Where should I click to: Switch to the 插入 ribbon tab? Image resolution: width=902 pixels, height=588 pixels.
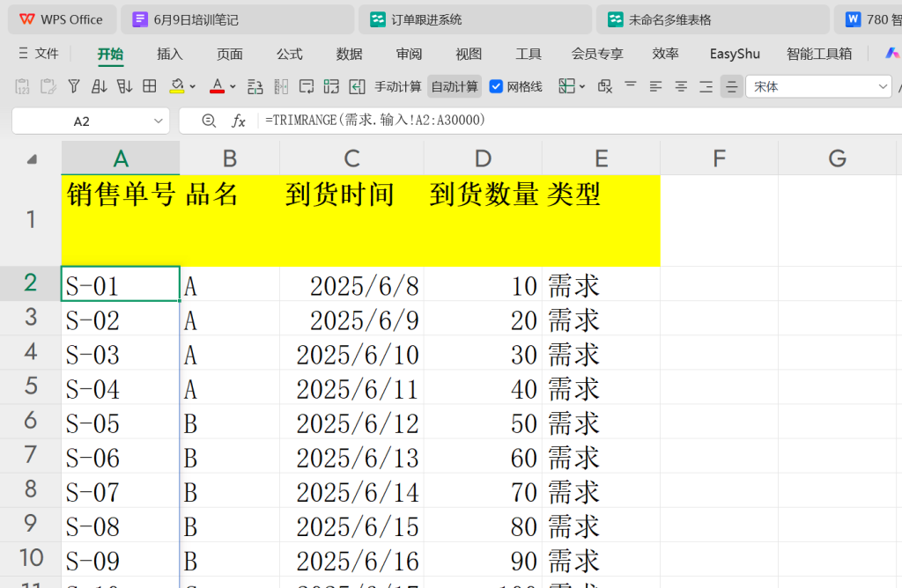tap(170, 54)
